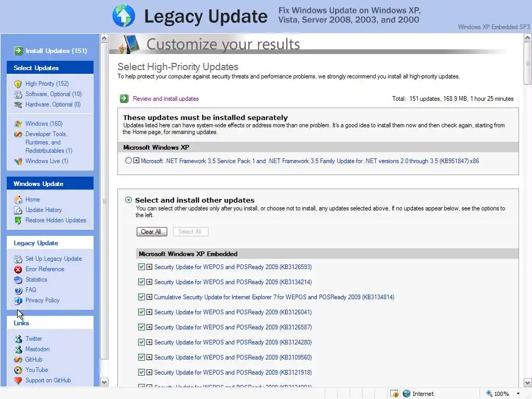The width and height of the screenshot is (532, 399).
Task: Open the Hardware, Optional (0) category
Action: point(53,104)
